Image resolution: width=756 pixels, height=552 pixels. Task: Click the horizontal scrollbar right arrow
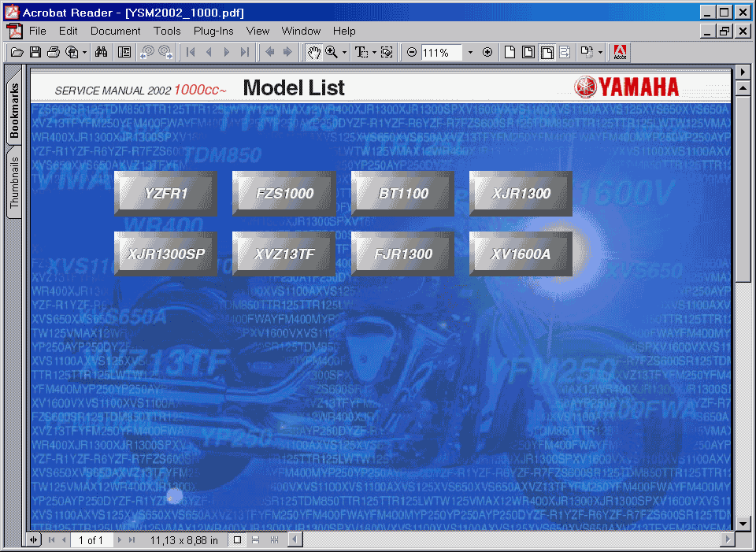728,539
